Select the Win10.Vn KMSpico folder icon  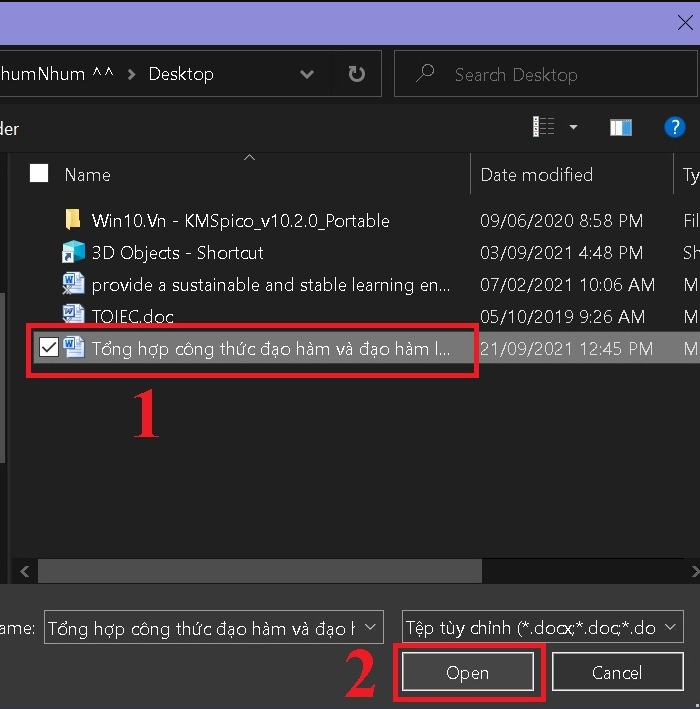coord(73,220)
